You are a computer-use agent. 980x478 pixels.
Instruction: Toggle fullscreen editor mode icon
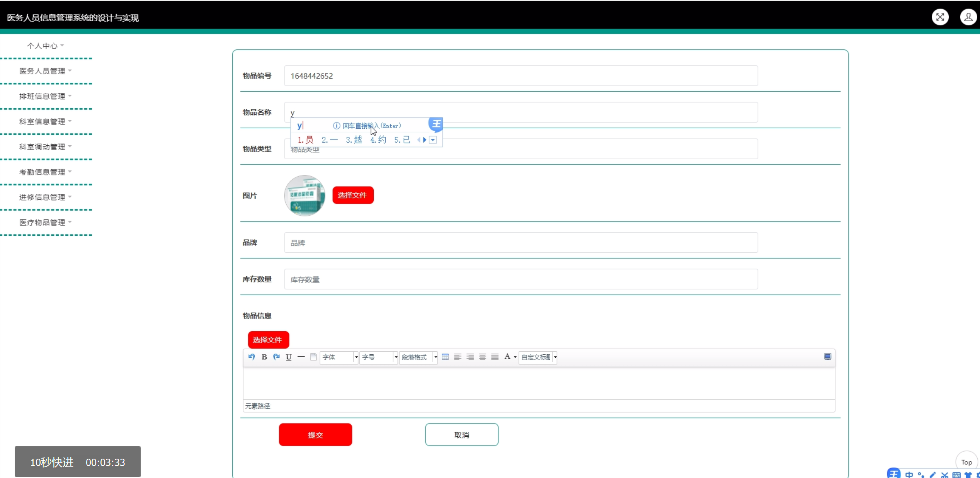827,357
